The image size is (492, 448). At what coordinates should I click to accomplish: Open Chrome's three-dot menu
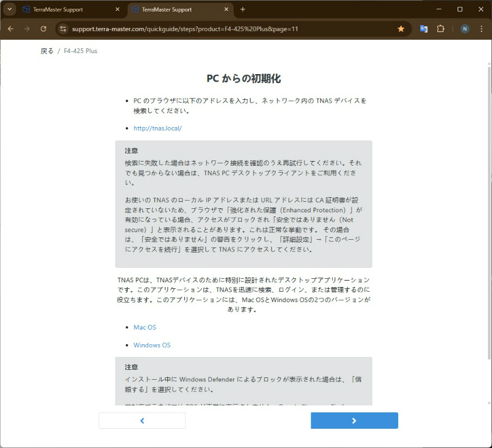pos(482,29)
